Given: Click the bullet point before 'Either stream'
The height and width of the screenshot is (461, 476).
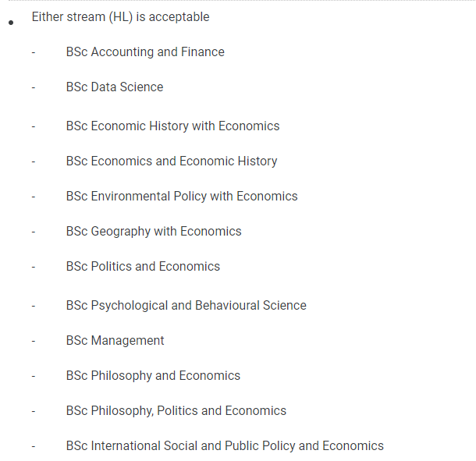Looking at the screenshot, I should (11, 23).
